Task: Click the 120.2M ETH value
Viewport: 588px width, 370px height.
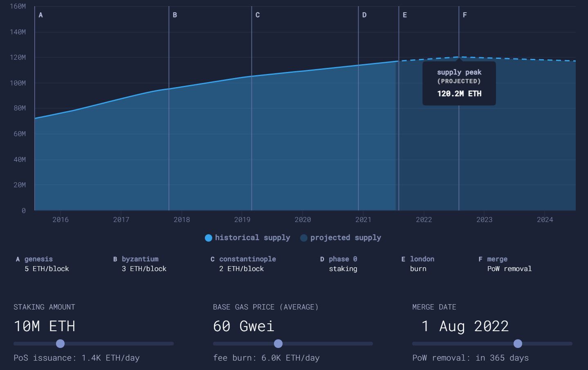Action: pyautogui.click(x=459, y=94)
